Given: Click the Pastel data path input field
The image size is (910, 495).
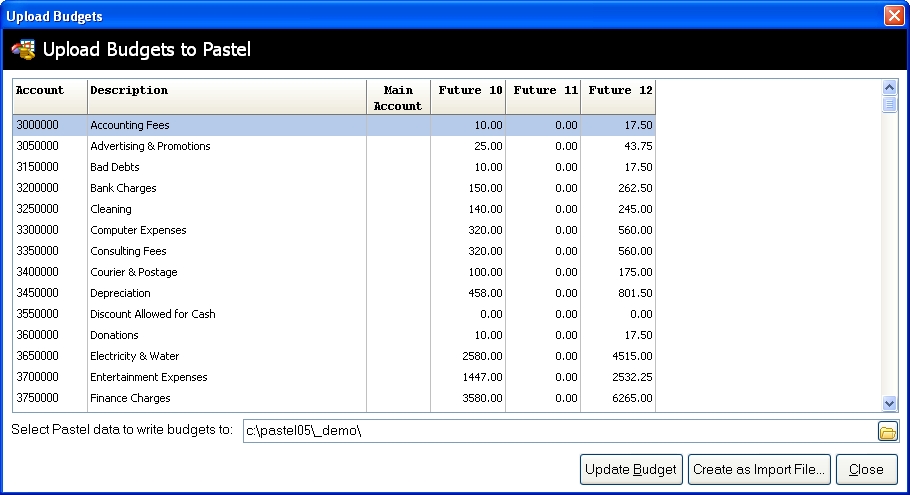Looking at the screenshot, I should coord(559,431).
